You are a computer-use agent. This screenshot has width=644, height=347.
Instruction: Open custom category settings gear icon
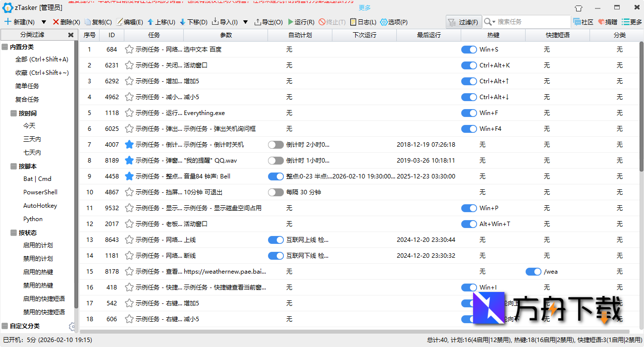click(72, 326)
